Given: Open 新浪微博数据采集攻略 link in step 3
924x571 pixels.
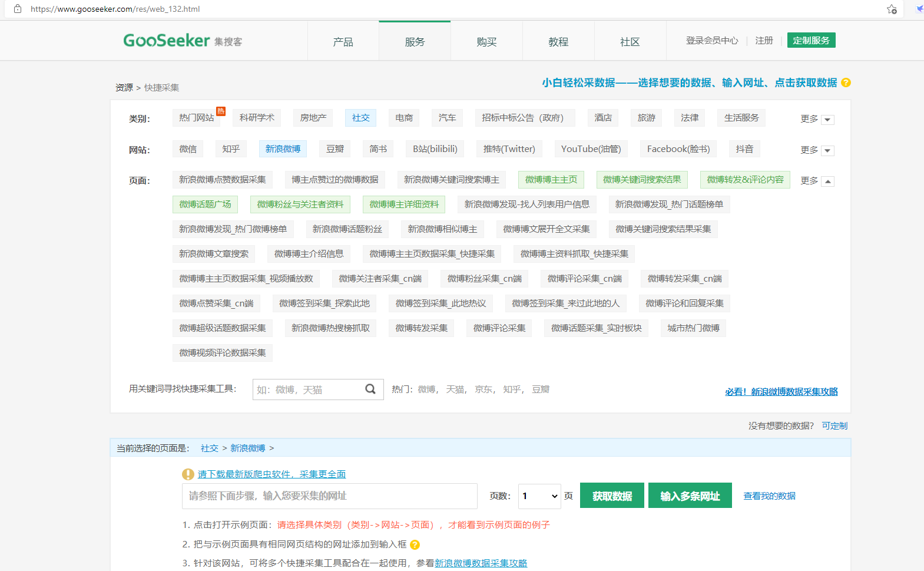Looking at the screenshot, I should click(x=481, y=563).
